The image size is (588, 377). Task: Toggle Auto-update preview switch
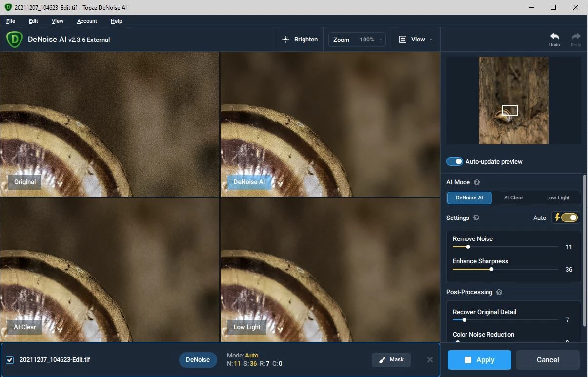click(x=455, y=161)
